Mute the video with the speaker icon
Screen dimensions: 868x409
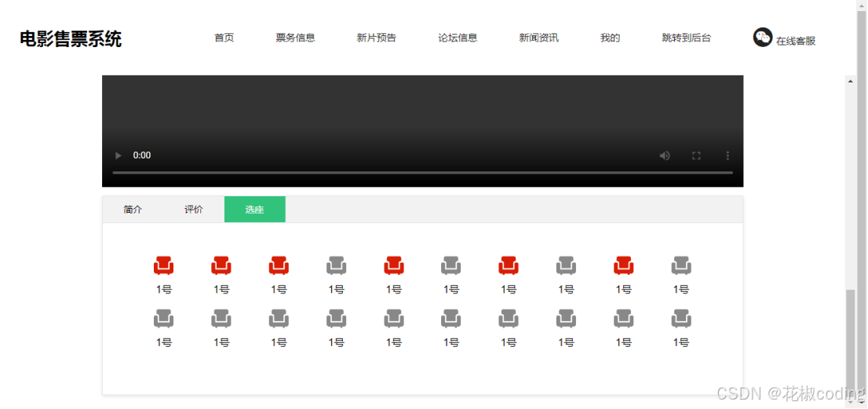tap(665, 155)
